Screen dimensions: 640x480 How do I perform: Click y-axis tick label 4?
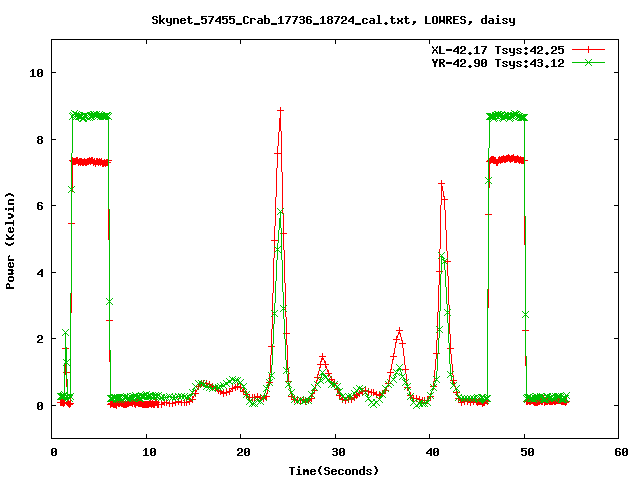pos(40,273)
